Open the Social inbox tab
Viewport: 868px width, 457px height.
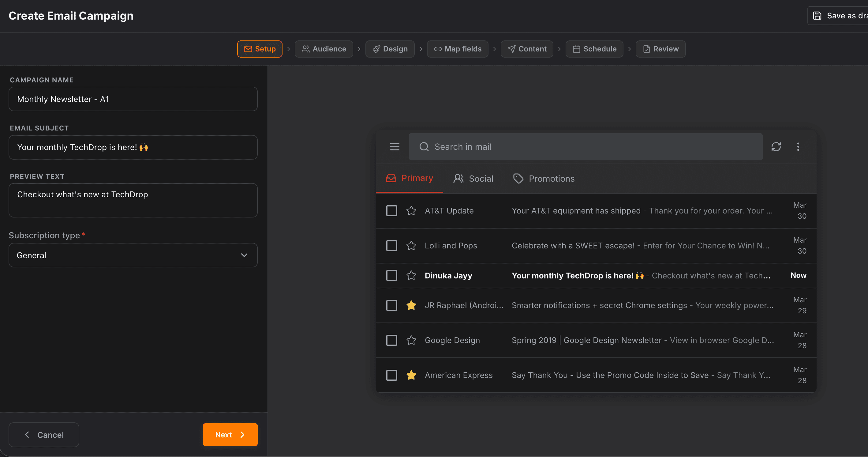[x=473, y=178]
